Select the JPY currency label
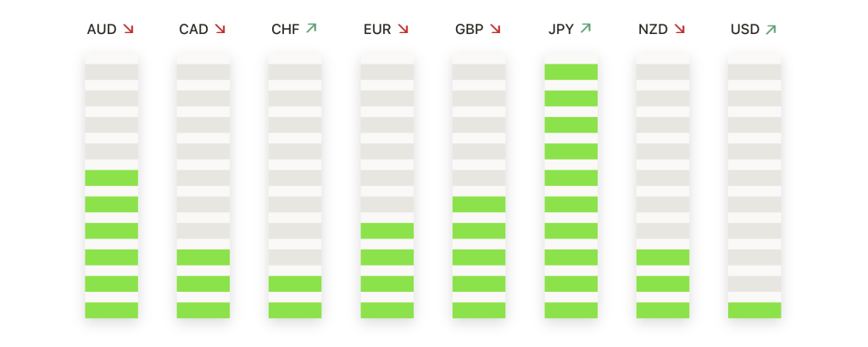Viewport: 868px width, 347px height. [x=561, y=30]
